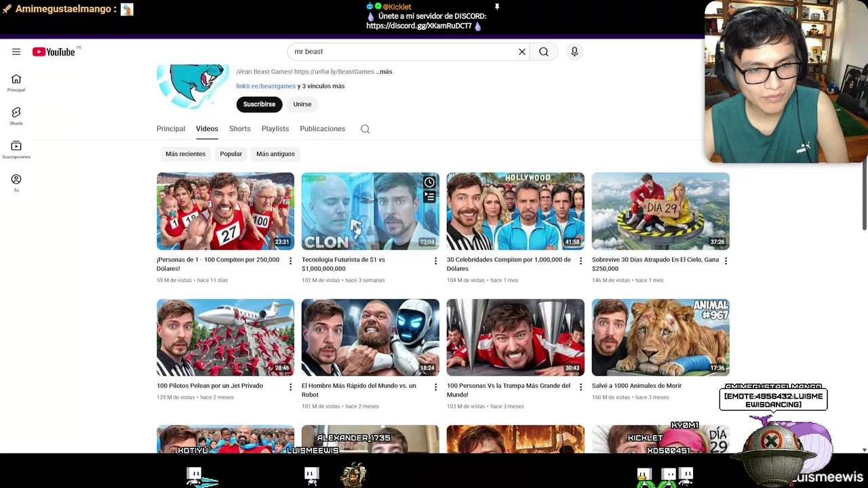The image size is (868, 488).
Task: Open options menu for 100 Personas Vs la Trampa video
Action: (x=580, y=387)
